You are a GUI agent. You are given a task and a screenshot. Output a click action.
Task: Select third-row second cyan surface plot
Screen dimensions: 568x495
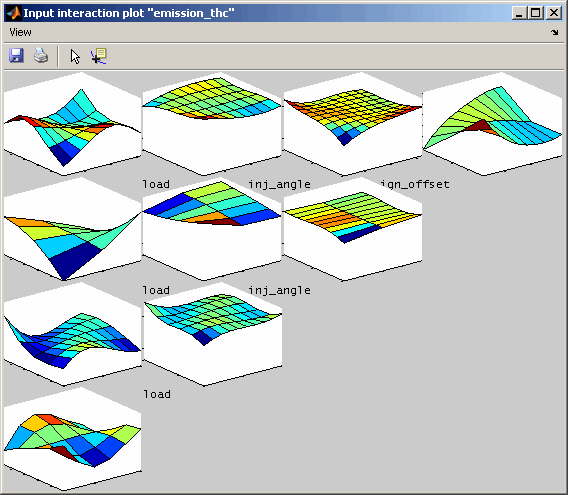[x=212, y=334]
